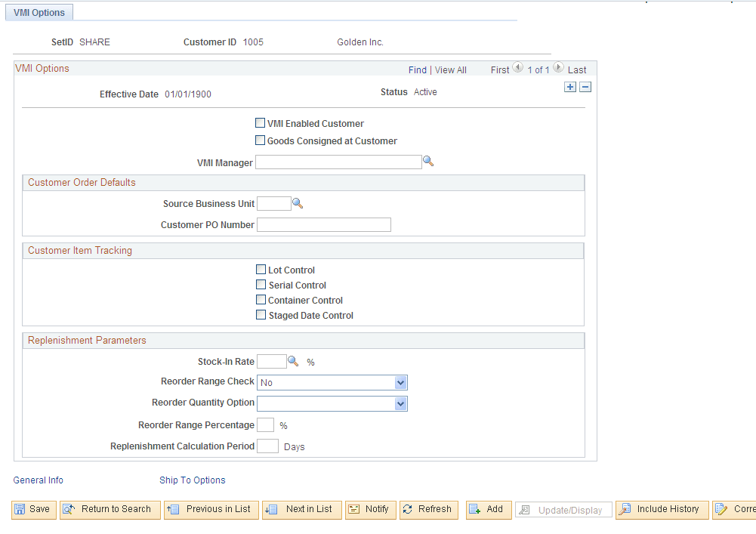Open the Stock-In Rate lookup magnifier
The image size is (756, 534).
point(295,360)
